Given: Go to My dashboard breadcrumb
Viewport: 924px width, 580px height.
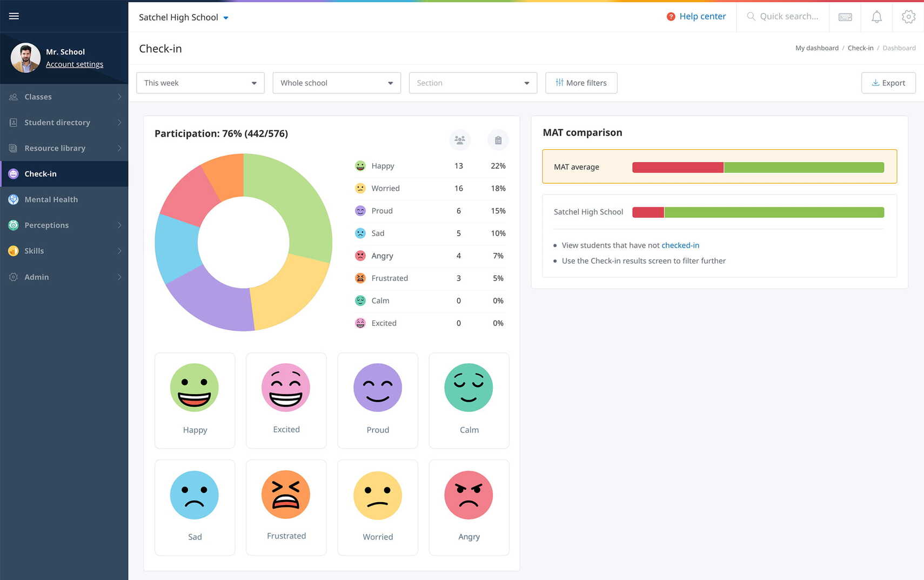Looking at the screenshot, I should point(817,48).
